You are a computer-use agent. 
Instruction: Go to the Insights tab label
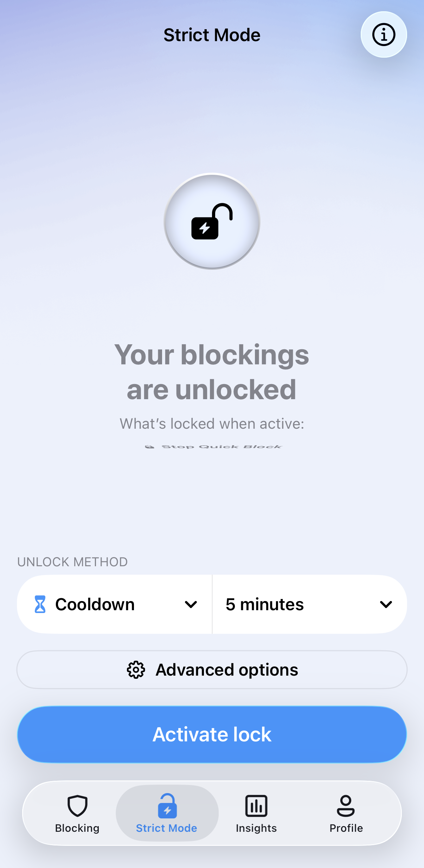pyautogui.click(x=256, y=828)
